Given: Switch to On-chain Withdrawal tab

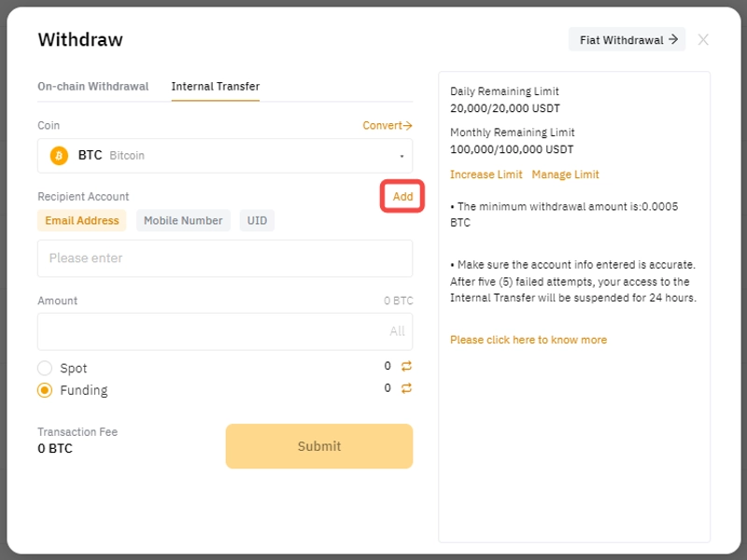Looking at the screenshot, I should 92,87.
